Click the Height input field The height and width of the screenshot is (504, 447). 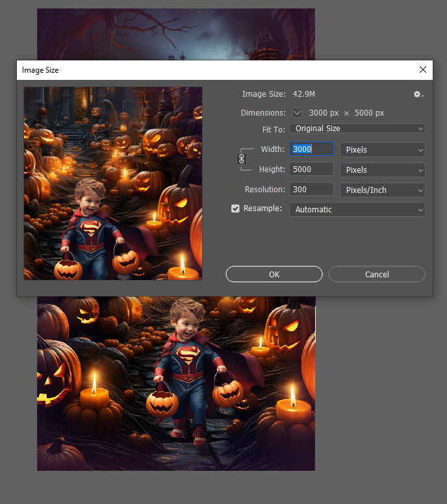tap(312, 170)
